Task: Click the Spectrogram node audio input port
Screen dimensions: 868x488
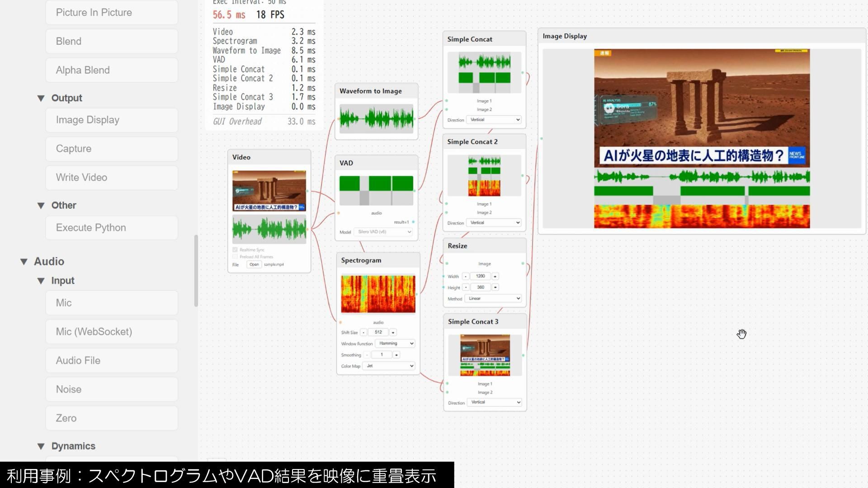Action: click(x=340, y=322)
